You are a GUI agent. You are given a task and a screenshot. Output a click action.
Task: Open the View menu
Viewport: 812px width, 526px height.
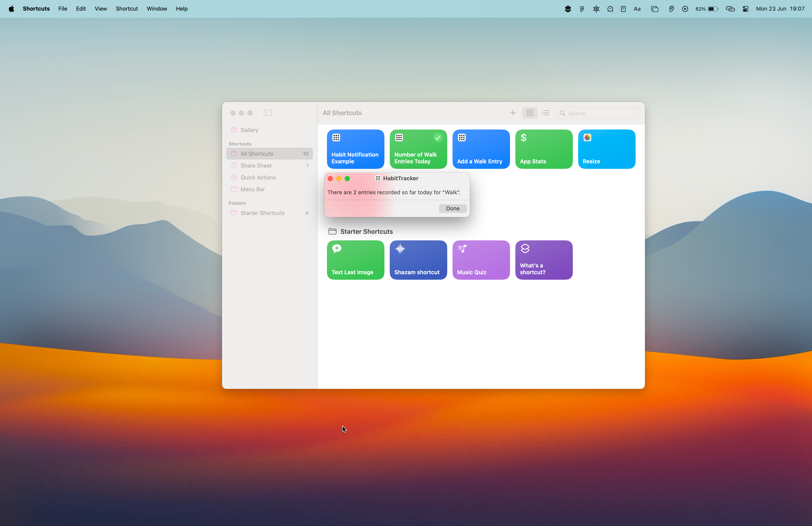(101, 9)
